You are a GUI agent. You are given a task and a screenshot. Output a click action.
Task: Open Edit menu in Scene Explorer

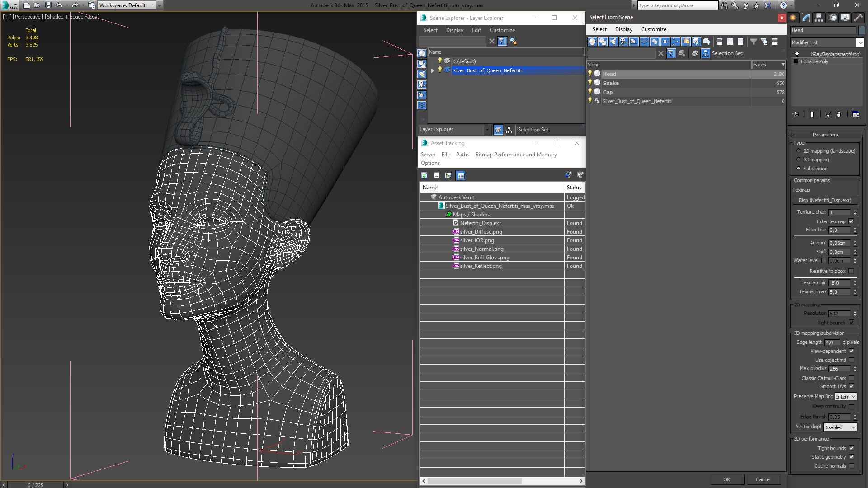pos(476,30)
